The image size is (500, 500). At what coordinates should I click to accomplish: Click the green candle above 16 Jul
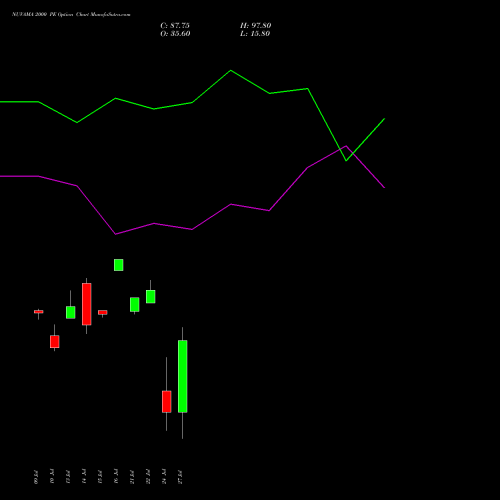tap(119, 265)
